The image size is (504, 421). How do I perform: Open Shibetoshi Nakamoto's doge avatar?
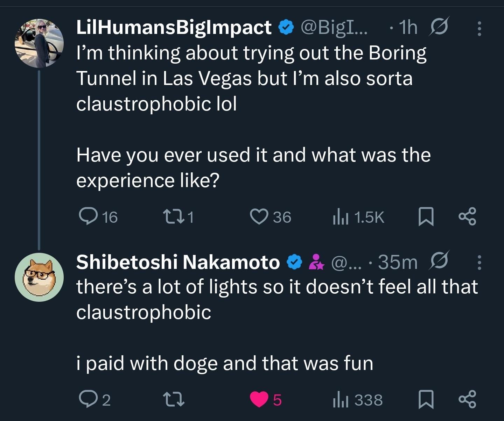click(39, 277)
